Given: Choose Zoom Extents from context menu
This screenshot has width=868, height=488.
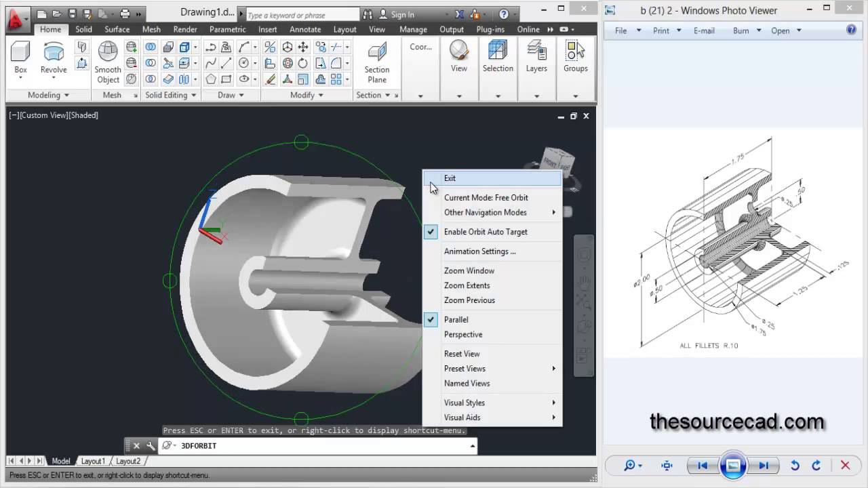Looking at the screenshot, I should coord(493,285).
